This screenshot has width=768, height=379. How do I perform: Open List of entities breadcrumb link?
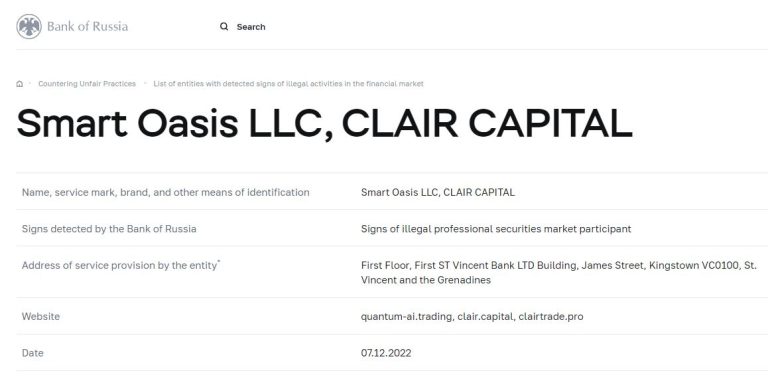[x=288, y=84]
